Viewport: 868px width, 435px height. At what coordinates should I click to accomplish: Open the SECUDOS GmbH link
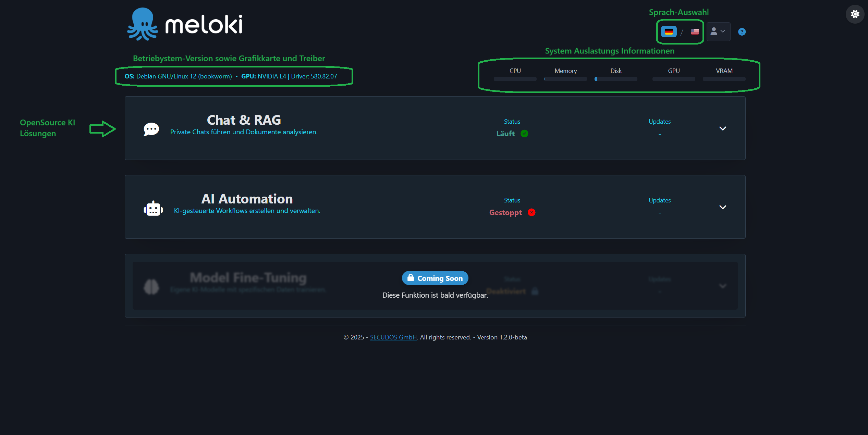(393, 337)
